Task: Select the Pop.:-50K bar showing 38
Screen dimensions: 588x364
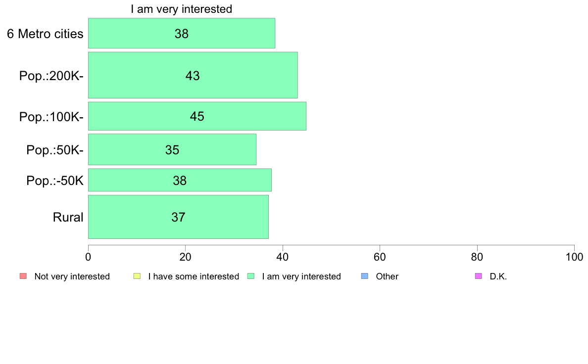Action: (x=180, y=181)
